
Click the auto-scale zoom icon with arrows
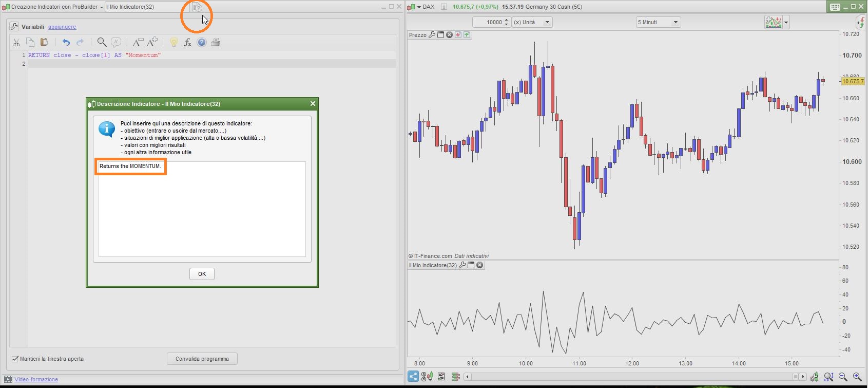[x=828, y=377]
